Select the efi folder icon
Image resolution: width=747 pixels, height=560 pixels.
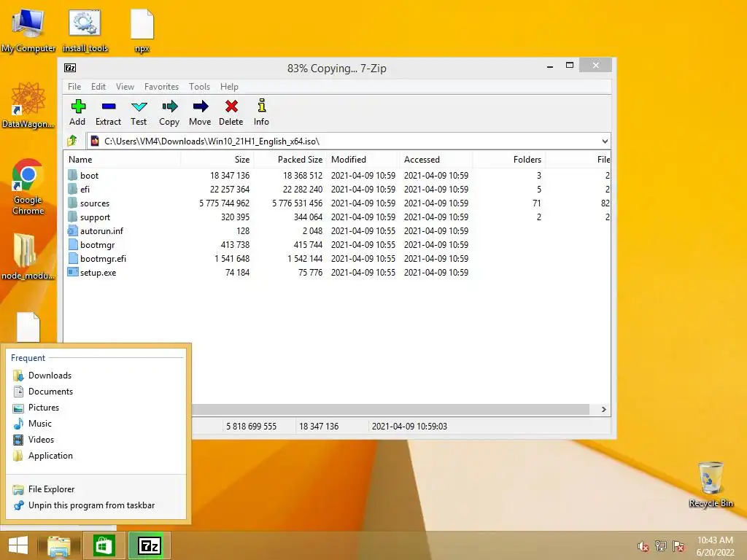pos(72,189)
